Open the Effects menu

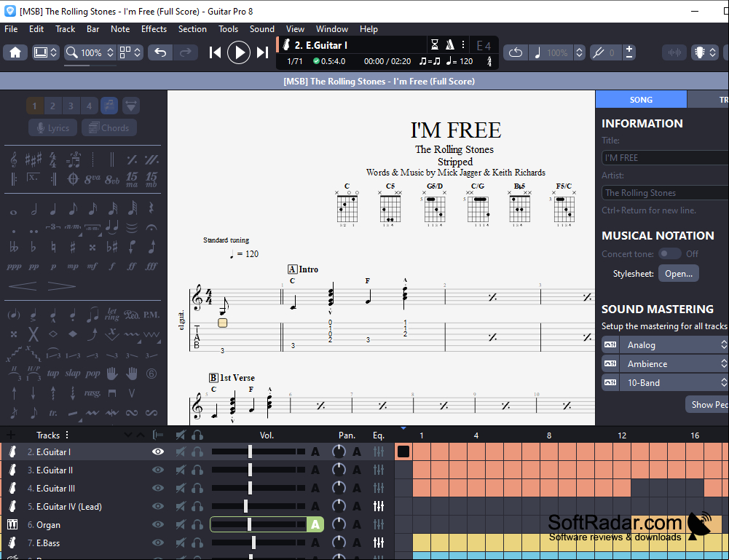point(154,29)
